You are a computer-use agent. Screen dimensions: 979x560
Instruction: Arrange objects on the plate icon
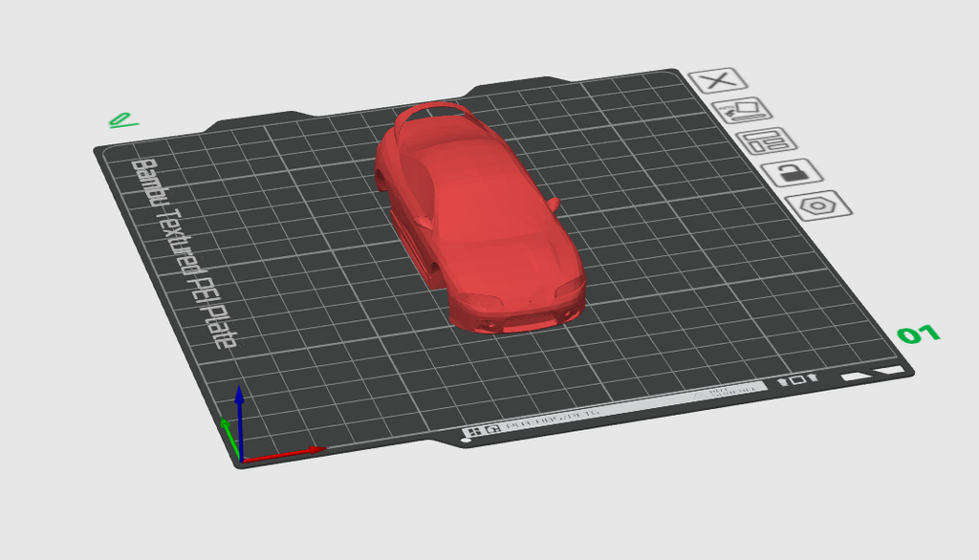pos(766,140)
